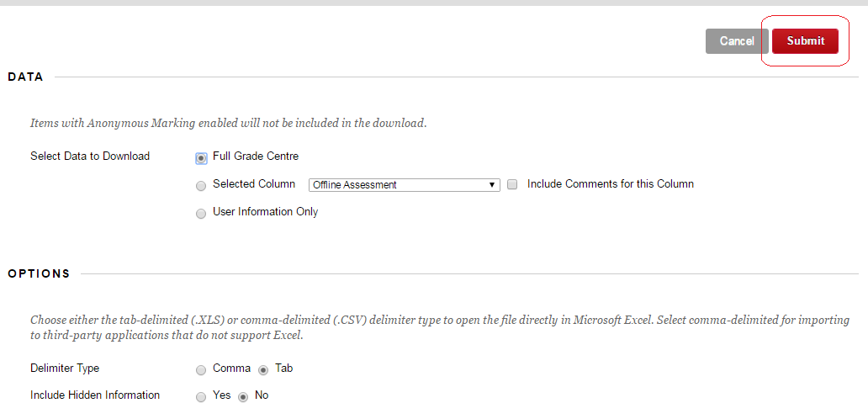Click the 'Select Data to Download' label
Viewport: 868px width, 403px height.
[x=90, y=156]
